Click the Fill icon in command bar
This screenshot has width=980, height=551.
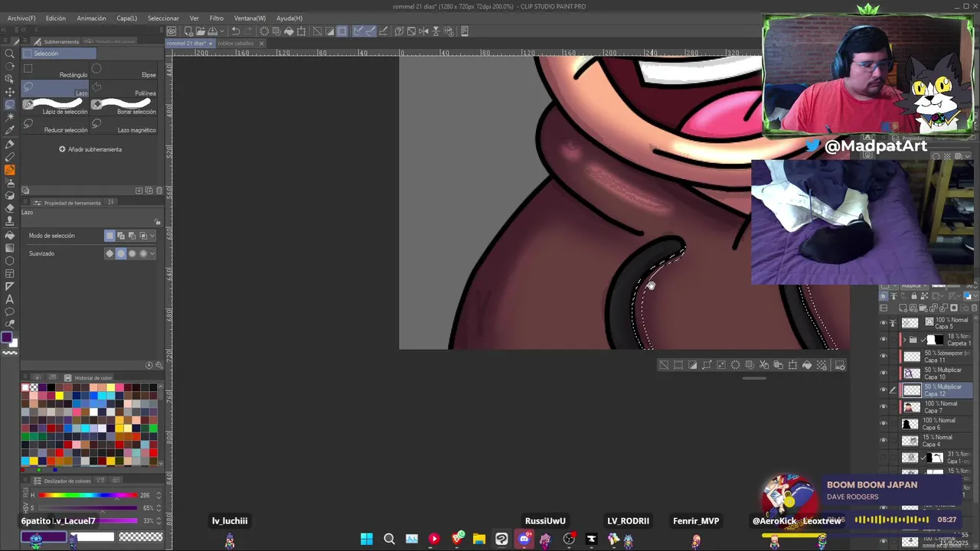point(289,31)
